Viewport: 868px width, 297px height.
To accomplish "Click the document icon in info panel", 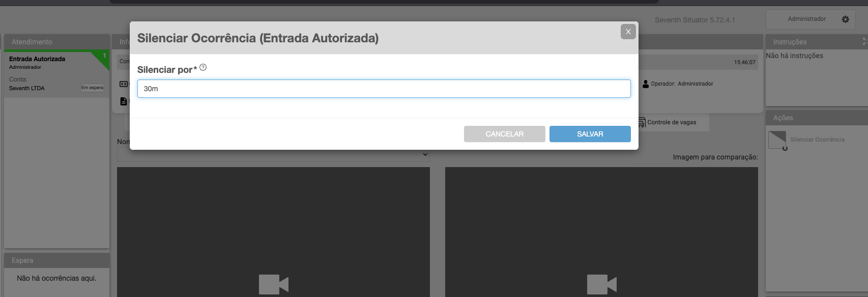I will click(123, 101).
